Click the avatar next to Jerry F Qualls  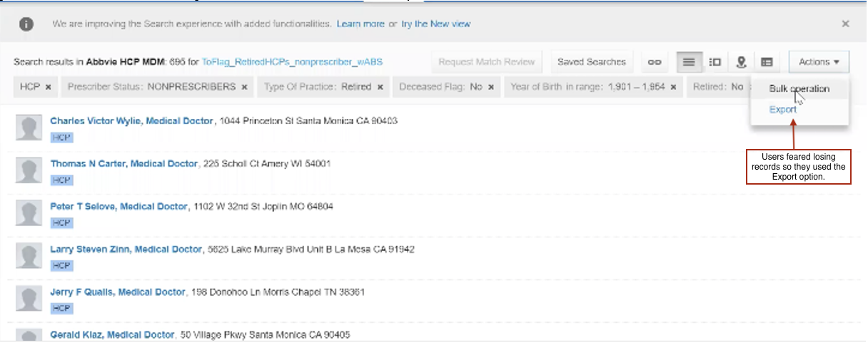pos(29,299)
